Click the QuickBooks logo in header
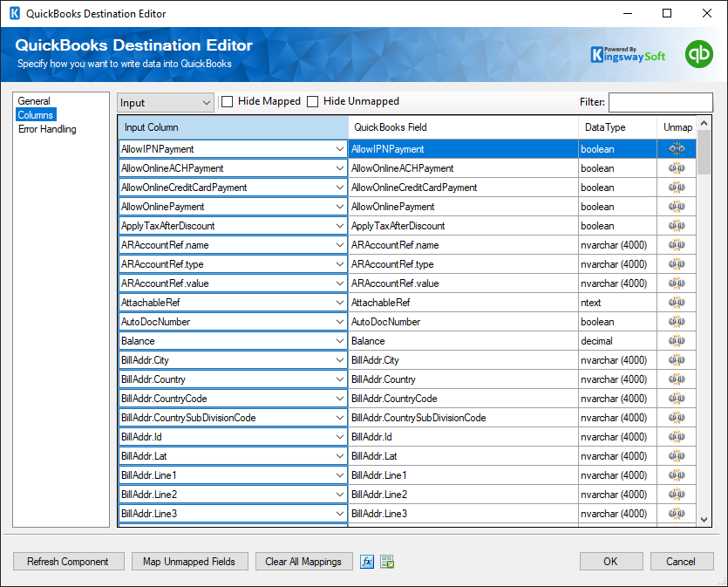728x587 pixels. click(x=698, y=54)
